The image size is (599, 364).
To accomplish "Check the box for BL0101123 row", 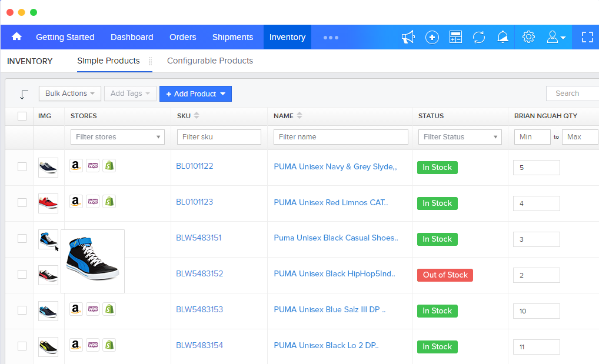I will click(x=22, y=202).
